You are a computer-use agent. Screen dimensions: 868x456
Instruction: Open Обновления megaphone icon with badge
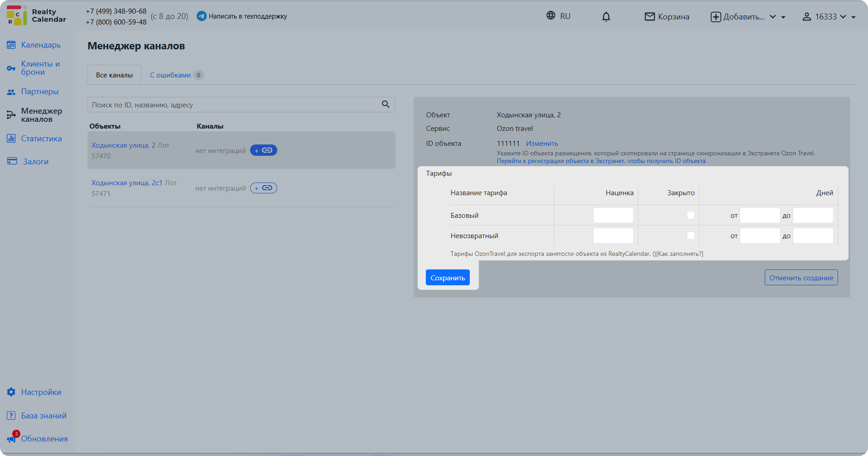pyautogui.click(x=12, y=437)
